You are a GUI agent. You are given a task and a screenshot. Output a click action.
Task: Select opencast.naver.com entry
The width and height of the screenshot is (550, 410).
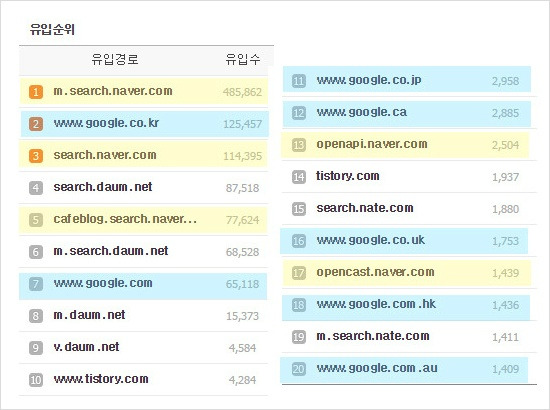pos(375,272)
